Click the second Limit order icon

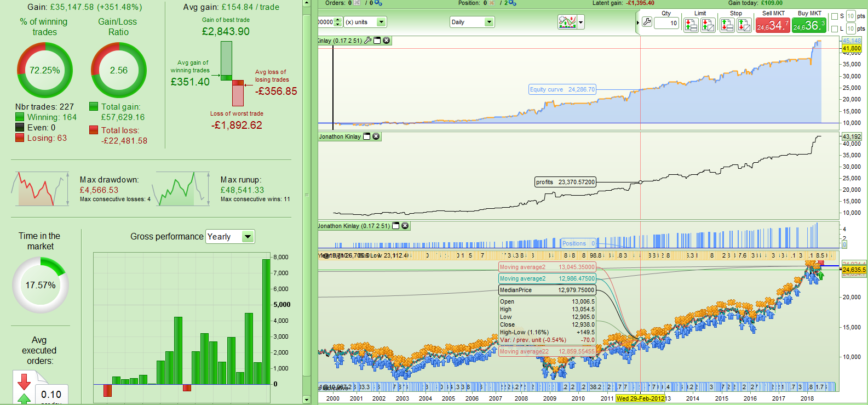point(708,25)
